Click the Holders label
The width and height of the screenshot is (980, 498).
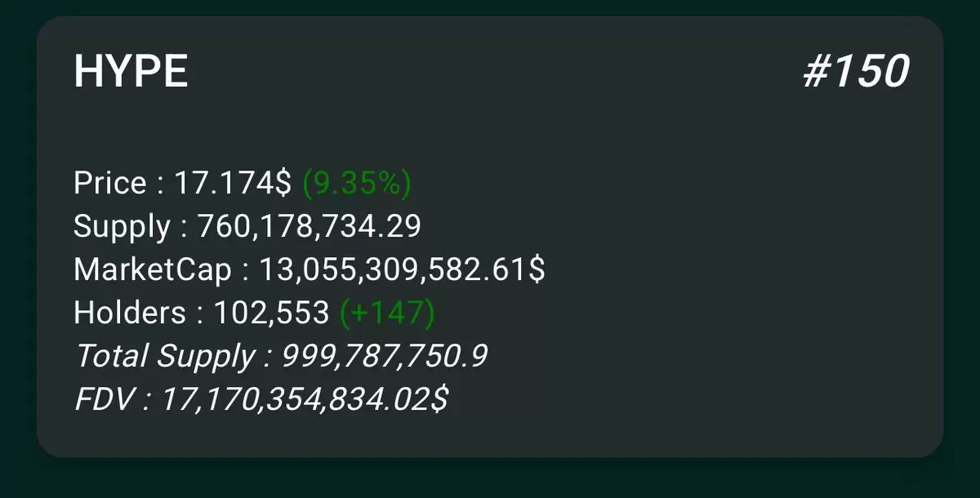[130, 313]
